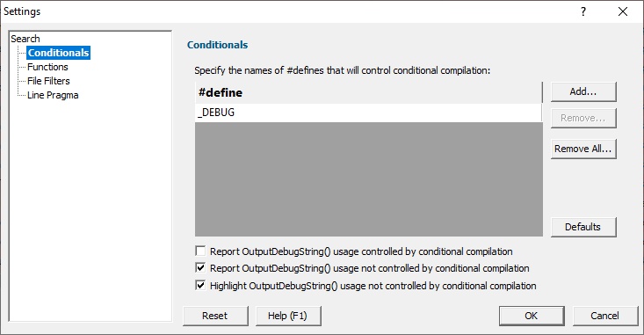Select the Search root tree node
Image resolution: width=644 pixels, height=335 pixels.
coord(25,39)
